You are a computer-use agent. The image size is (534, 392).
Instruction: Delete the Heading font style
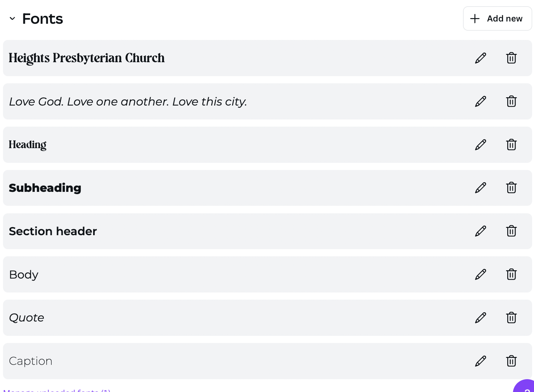click(x=511, y=145)
